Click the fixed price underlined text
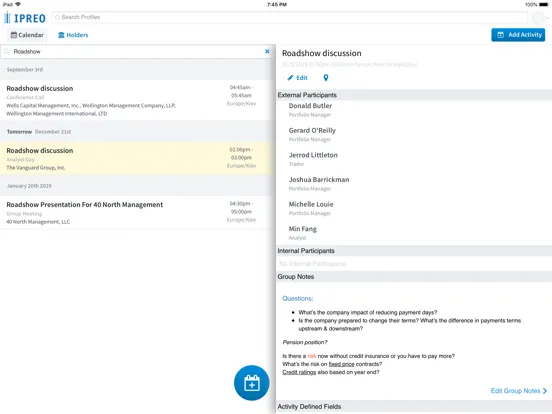 point(341,364)
